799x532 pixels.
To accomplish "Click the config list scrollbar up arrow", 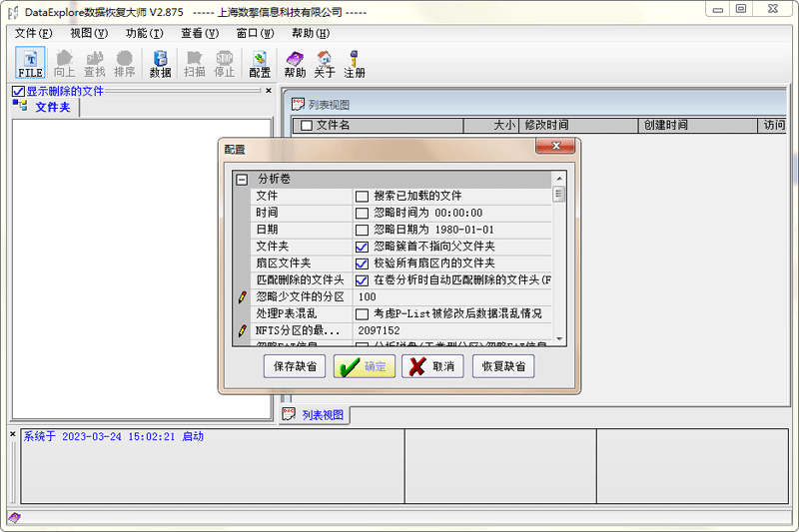I will 559,179.
